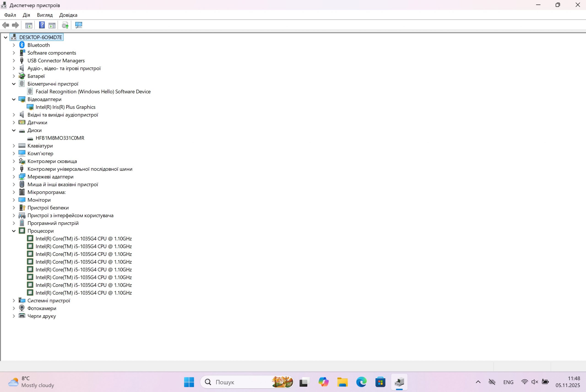The image size is (586, 392).
Task: Select the Bluetooth category icon
Action: coord(22,45)
